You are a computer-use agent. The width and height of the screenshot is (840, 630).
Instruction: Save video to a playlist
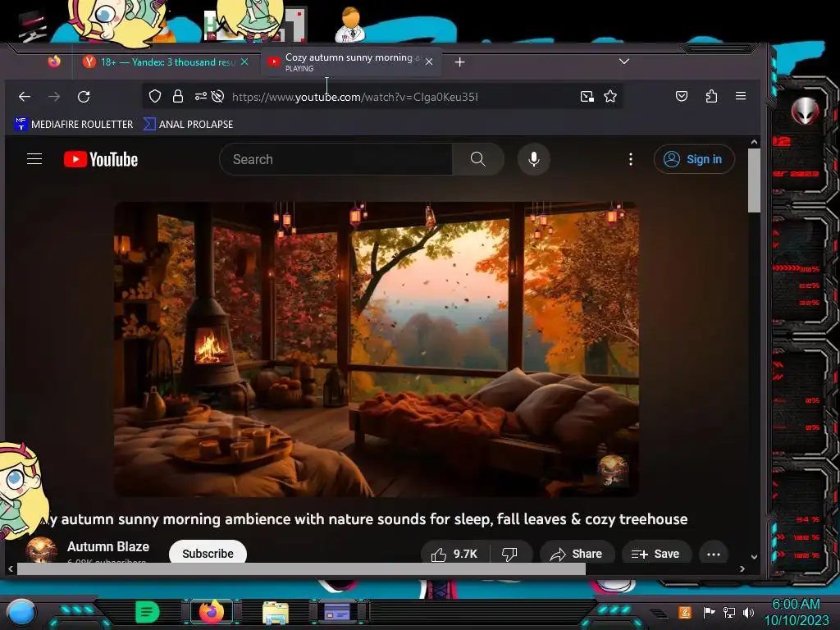655,554
